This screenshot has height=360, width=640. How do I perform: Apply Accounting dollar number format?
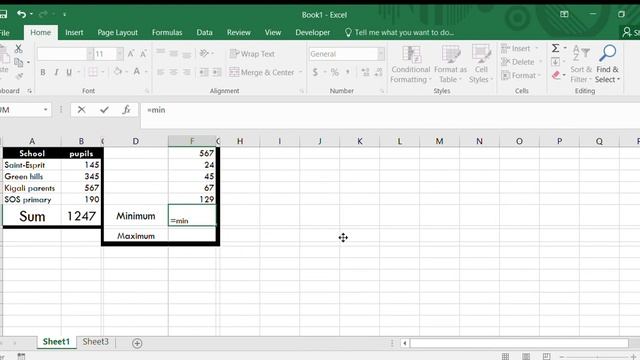click(315, 72)
